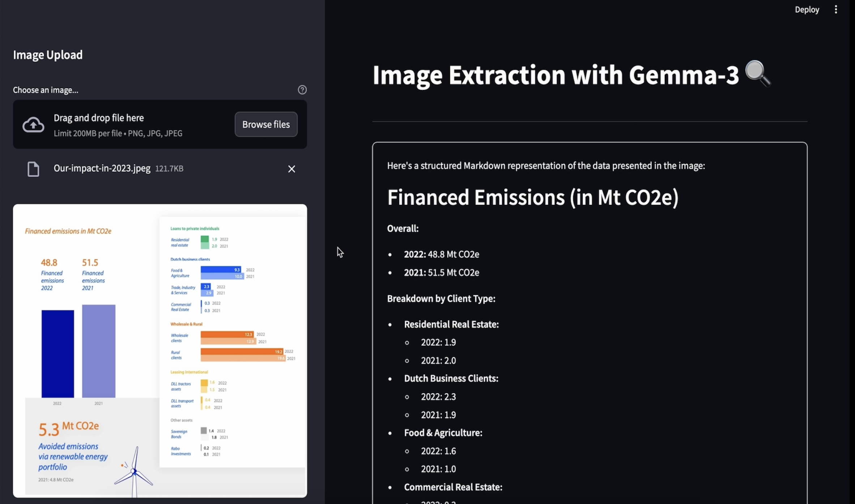
Task: Click the wind turbine illustration in the preview
Action: [x=134, y=470]
